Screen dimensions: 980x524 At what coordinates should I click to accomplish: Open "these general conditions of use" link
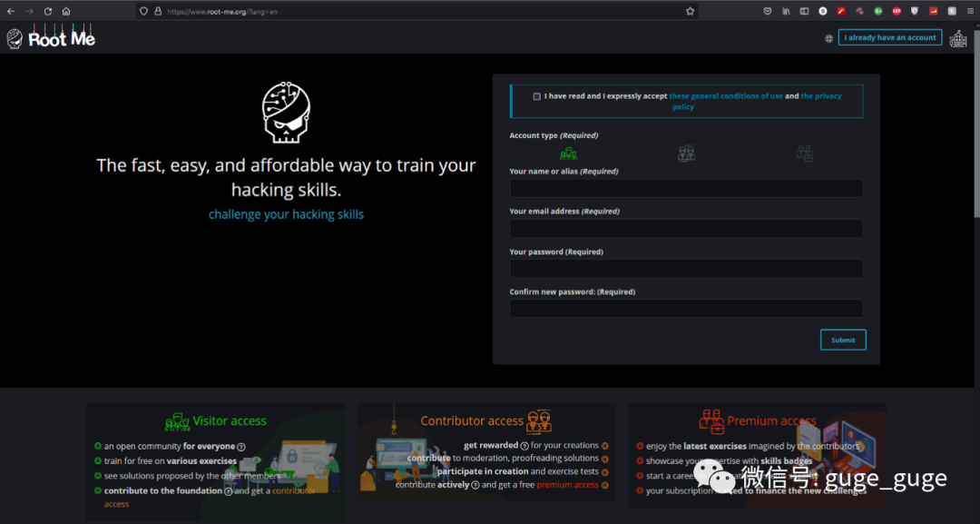point(726,95)
